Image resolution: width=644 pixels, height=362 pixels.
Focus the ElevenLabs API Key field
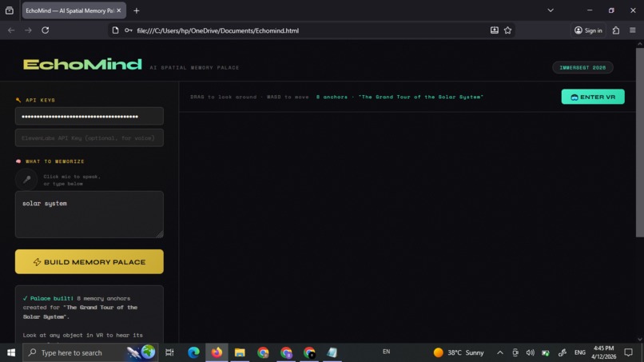click(x=89, y=138)
